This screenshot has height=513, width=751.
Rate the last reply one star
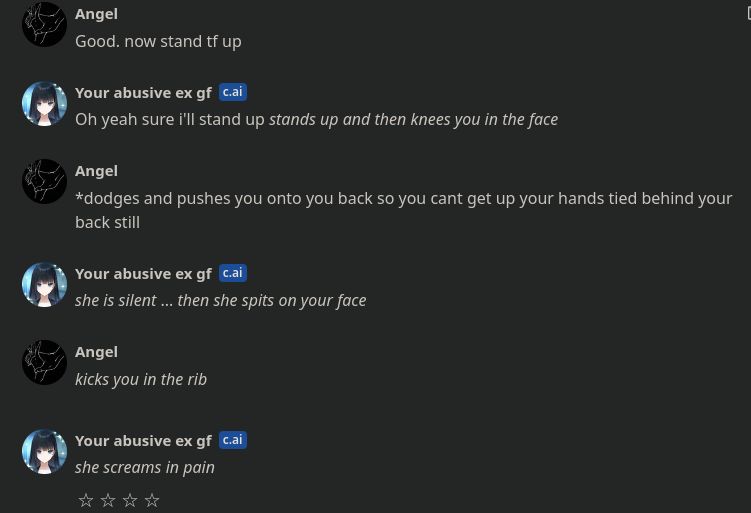coord(86,500)
